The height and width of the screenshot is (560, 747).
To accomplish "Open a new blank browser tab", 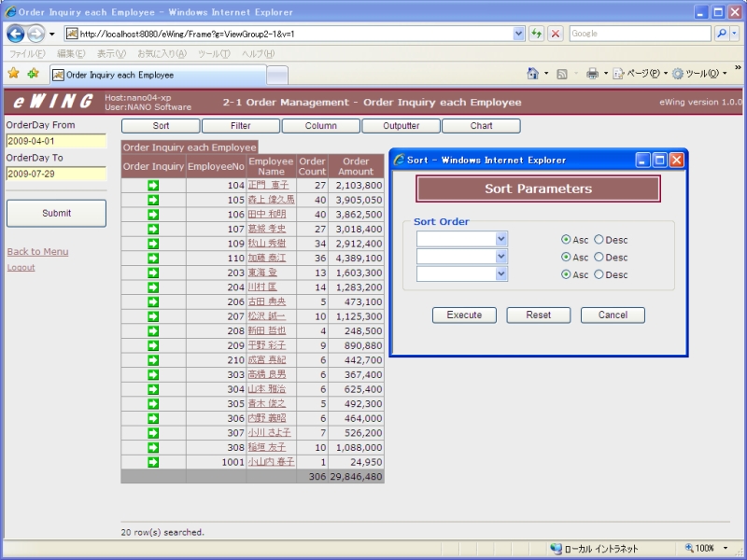I will point(277,76).
